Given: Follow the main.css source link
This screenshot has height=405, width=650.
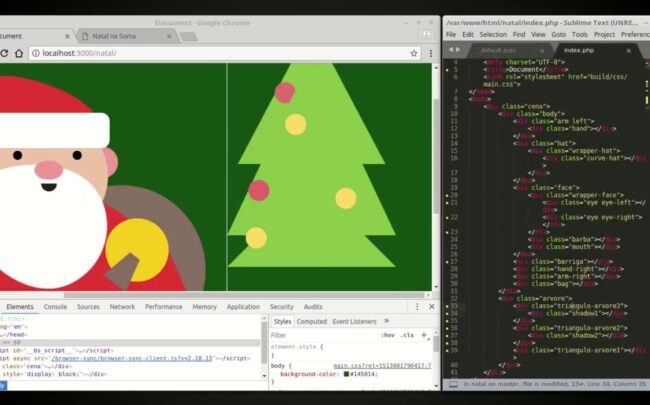Looking at the screenshot, I should click(x=382, y=366).
